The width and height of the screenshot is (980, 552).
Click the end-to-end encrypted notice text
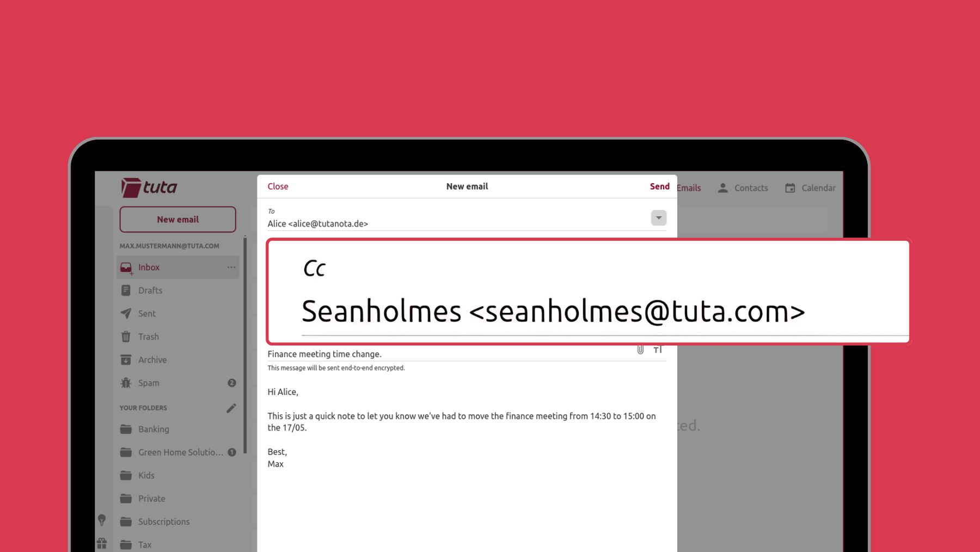(x=336, y=368)
